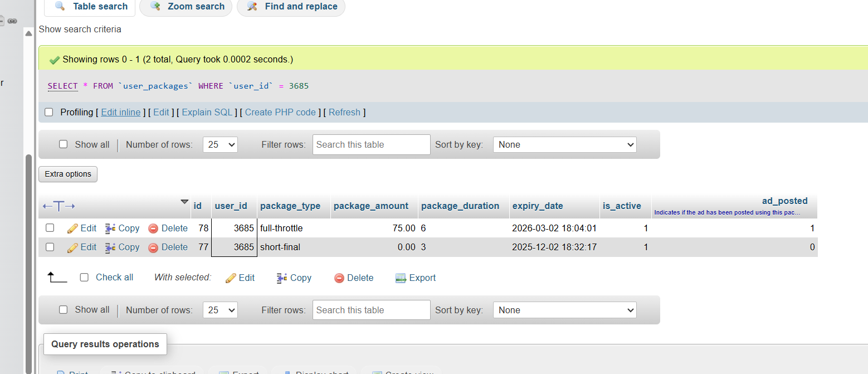Open the top Number of rows dropdown

[220, 144]
